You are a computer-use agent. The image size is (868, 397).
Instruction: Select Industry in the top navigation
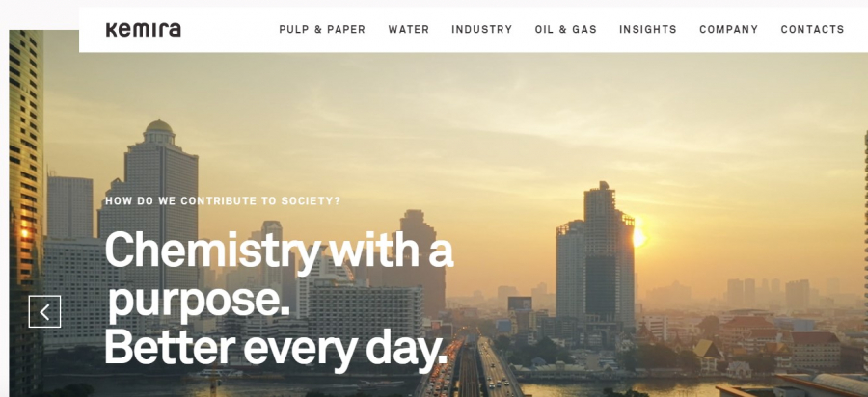click(481, 29)
